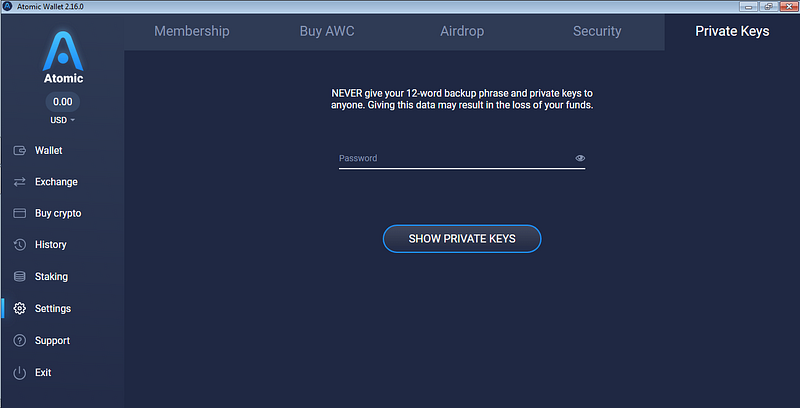The width and height of the screenshot is (800, 408).
Task: Click the SHOW PRIVATE KEYS button
Action: click(x=462, y=239)
